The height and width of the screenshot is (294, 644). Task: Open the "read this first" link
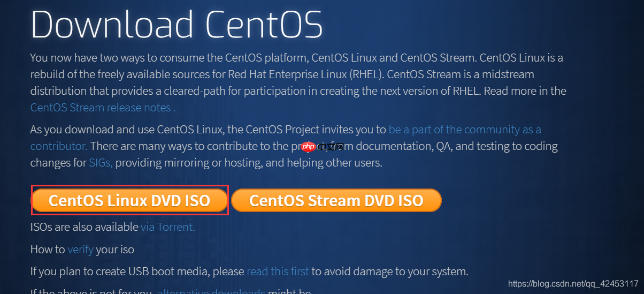[278, 272]
